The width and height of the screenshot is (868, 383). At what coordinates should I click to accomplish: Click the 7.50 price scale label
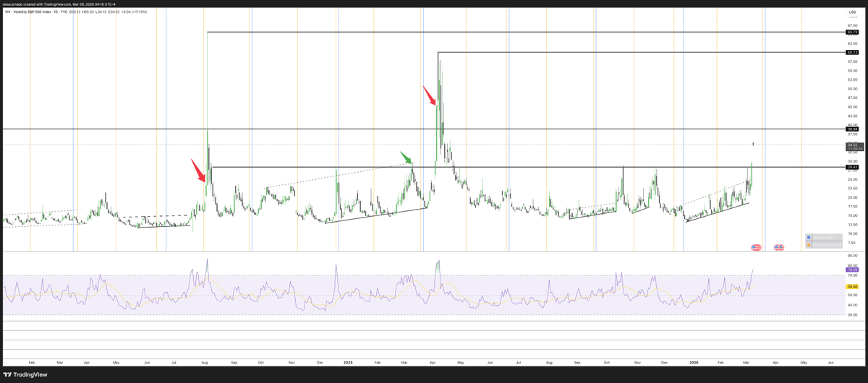(851, 243)
